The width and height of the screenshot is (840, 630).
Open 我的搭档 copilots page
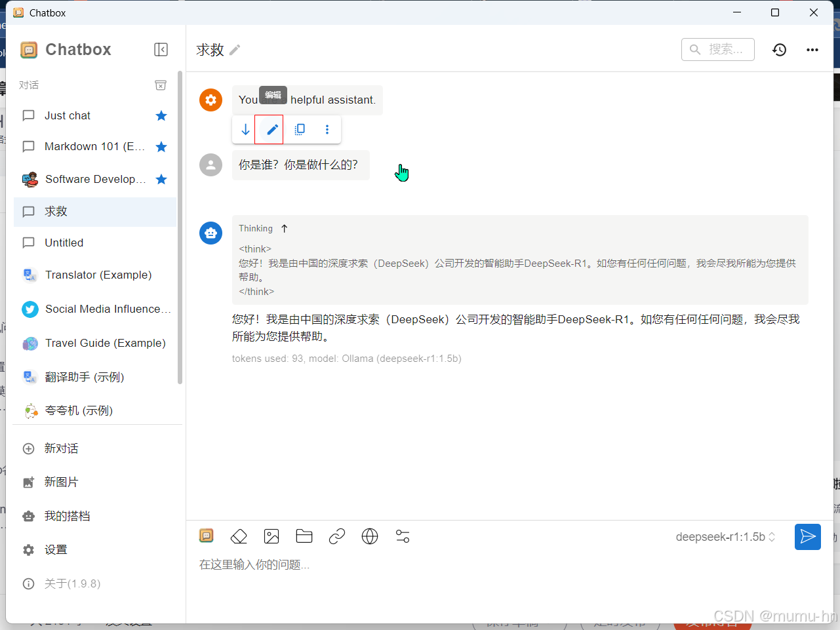95,516
